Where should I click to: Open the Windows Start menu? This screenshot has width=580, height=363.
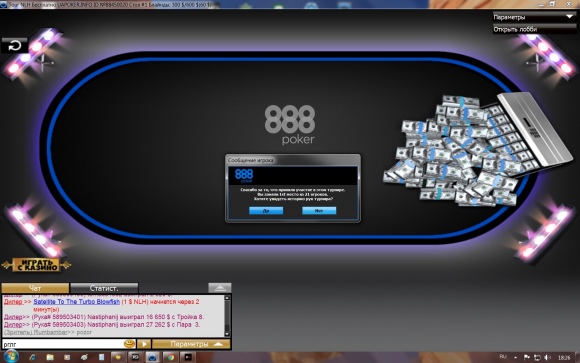click(10, 357)
